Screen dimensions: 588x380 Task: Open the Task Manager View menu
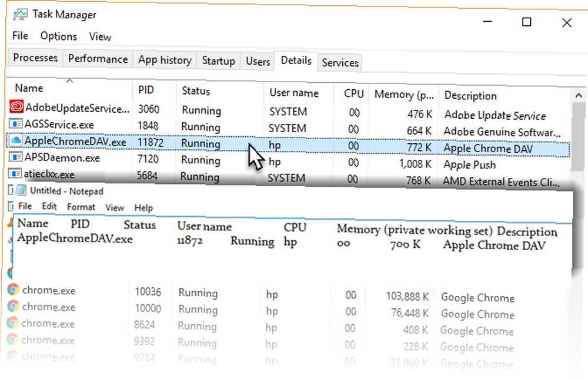(100, 37)
